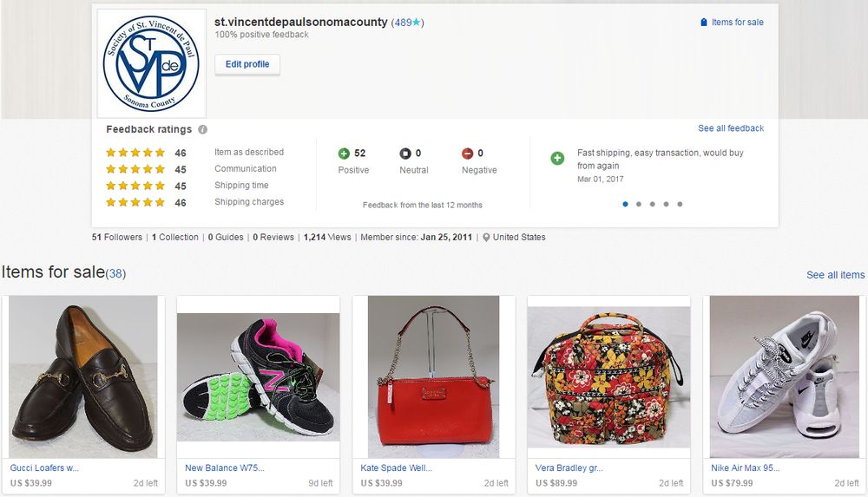Image resolution: width=868 pixels, height=497 pixels.
Task: Click the Feedback from the last 12 months note
Action: [423, 205]
